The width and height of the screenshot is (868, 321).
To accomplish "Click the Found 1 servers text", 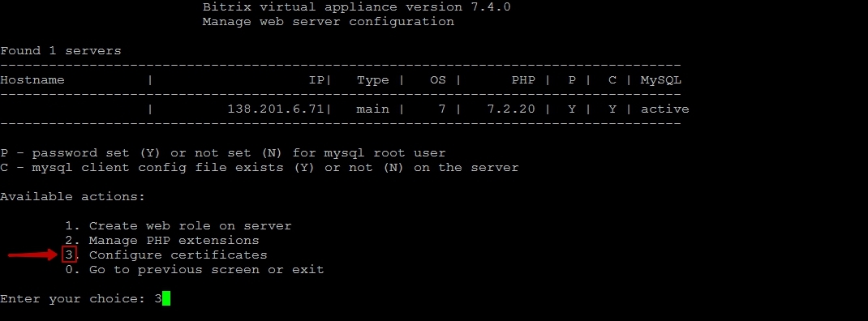I will pyautogui.click(x=60, y=51).
